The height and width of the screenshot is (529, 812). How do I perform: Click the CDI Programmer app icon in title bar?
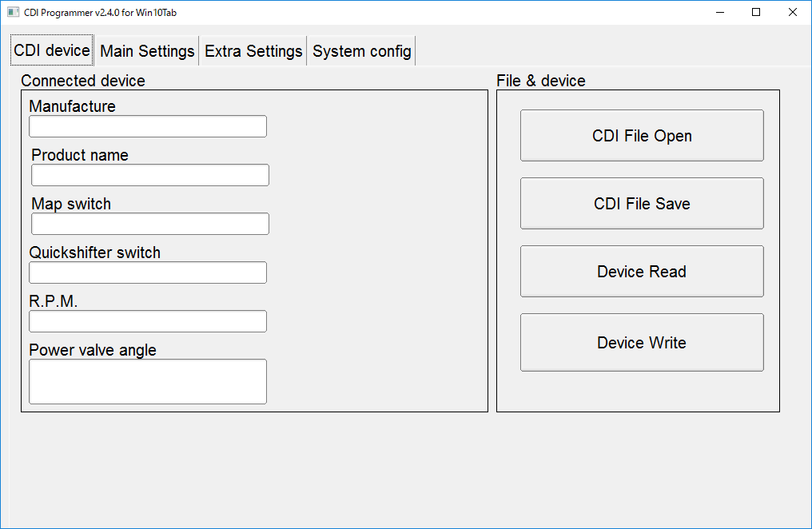13,12
